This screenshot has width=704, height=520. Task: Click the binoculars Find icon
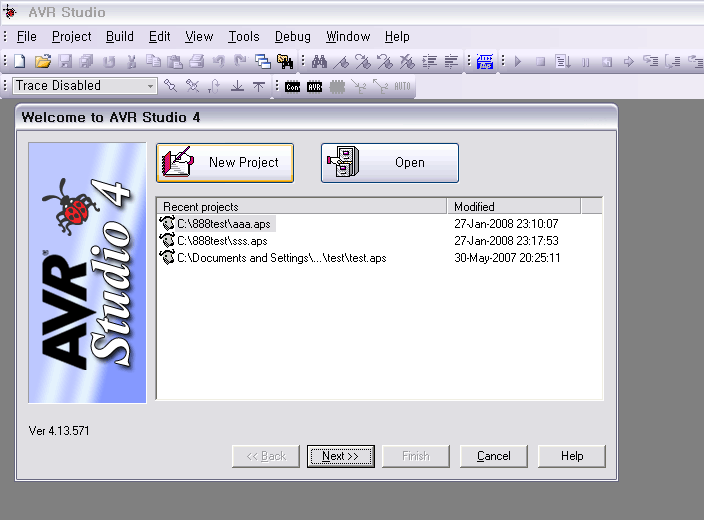(319, 61)
